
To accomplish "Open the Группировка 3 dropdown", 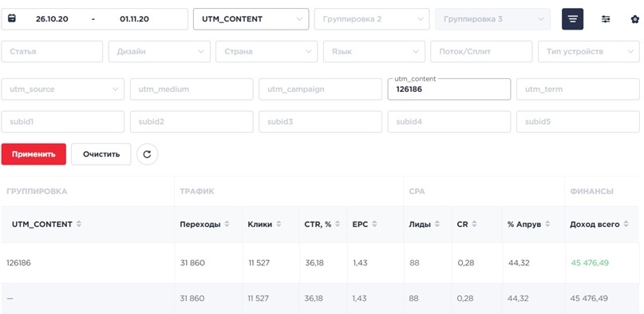I will (493, 19).
